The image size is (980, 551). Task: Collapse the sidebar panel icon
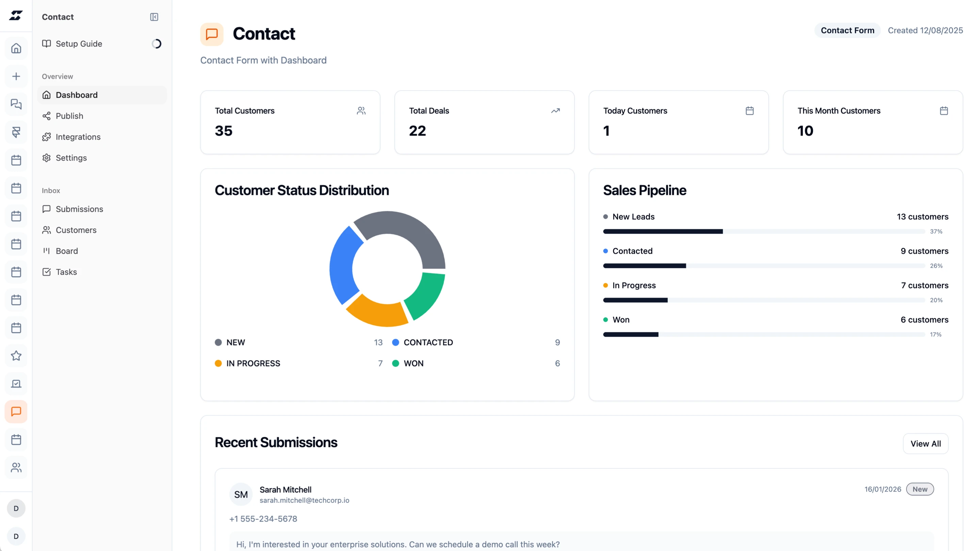pos(154,17)
